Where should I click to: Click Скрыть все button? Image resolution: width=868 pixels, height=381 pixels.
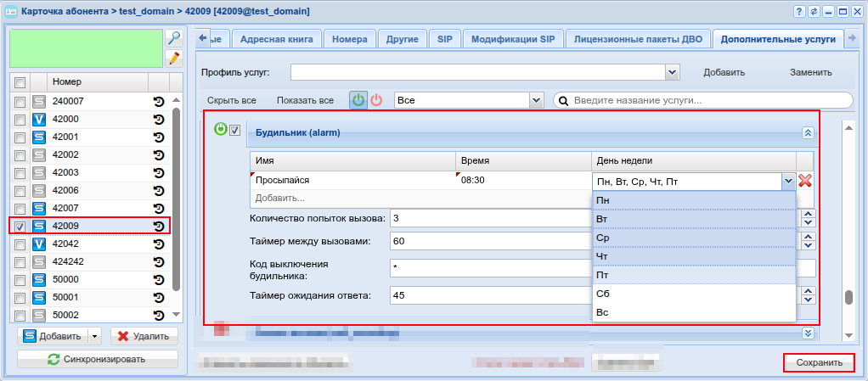coord(231,101)
